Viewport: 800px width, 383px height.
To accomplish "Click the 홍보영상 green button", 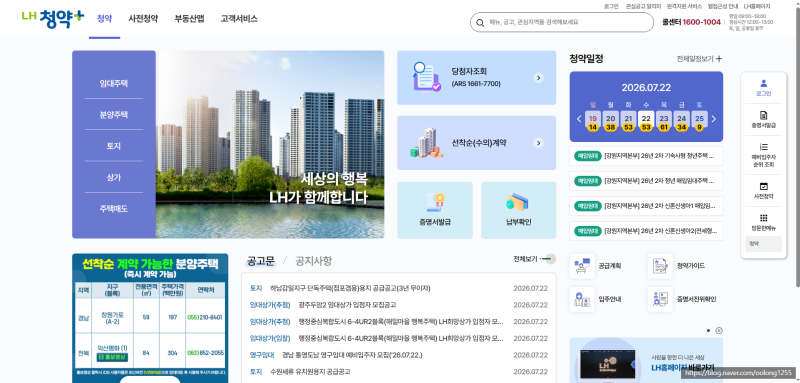I will tap(112, 357).
